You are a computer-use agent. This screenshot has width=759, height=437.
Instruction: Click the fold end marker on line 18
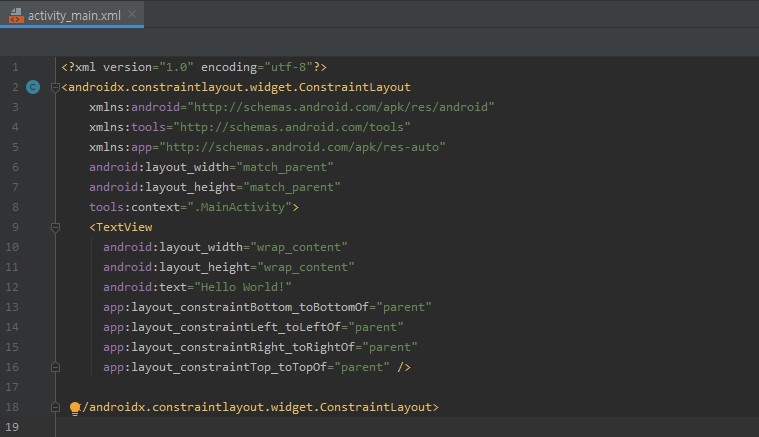coord(56,407)
